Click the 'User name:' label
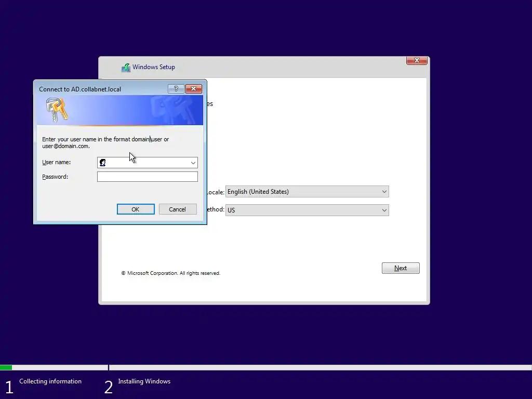The image size is (532, 399). 56,162
